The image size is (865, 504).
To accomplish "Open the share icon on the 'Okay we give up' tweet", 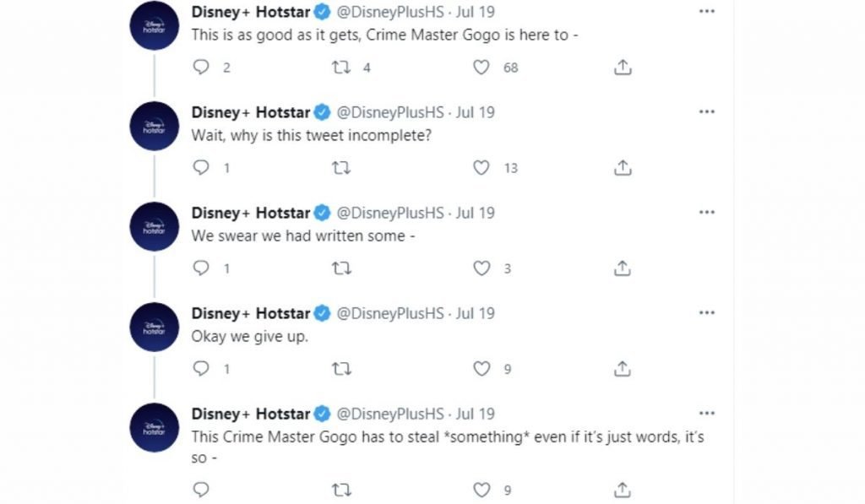I will (x=622, y=368).
